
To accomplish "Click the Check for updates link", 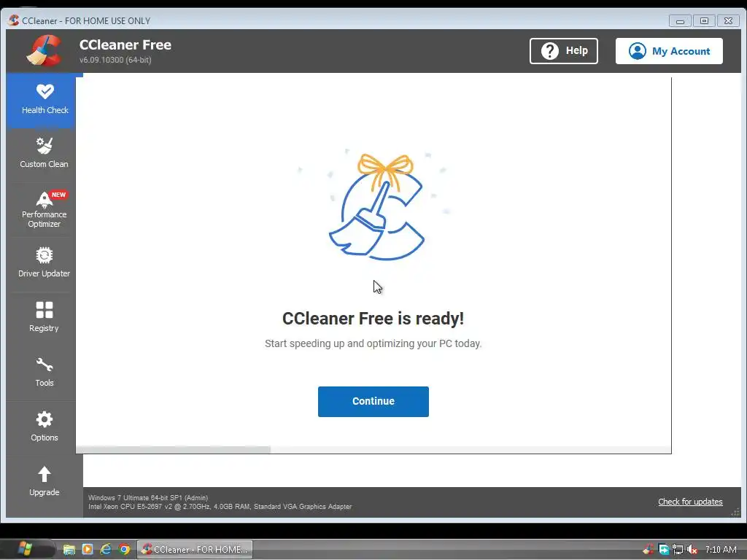I will pyautogui.click(x=690, y=502).
